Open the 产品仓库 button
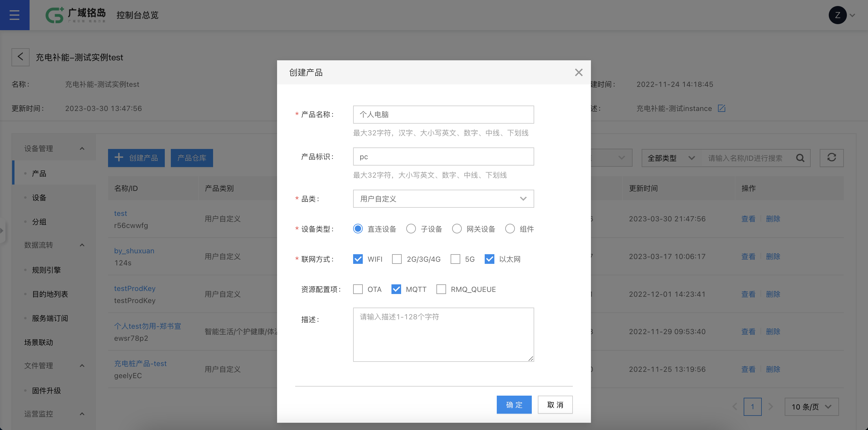The width and height of the screenshot is (868, 430). tap(192, 158)
